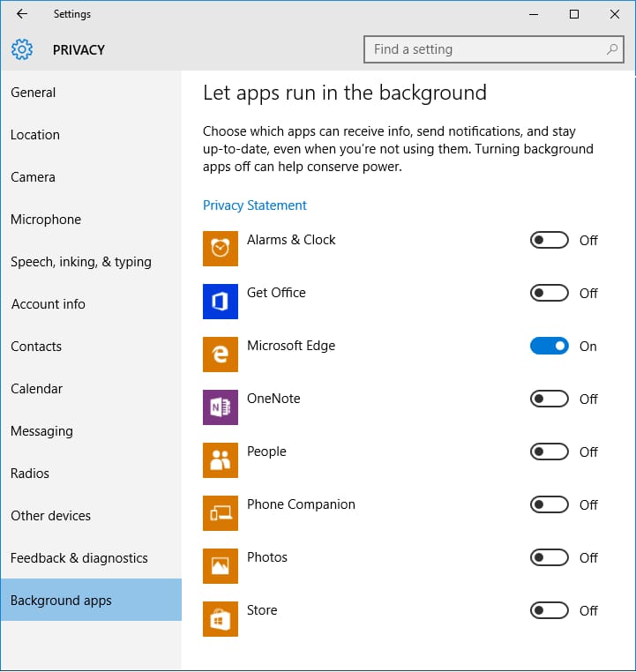636x672 pixels.
Task: Open Other devices section
Action: click(x=91, y=516)
